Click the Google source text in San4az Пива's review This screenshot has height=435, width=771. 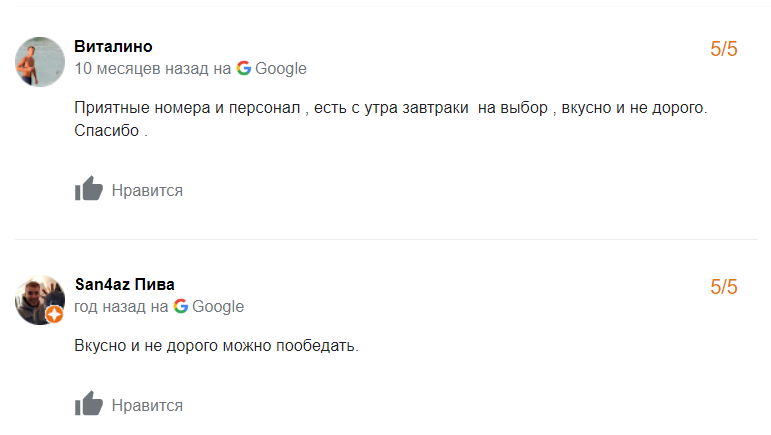pos(217,306)
